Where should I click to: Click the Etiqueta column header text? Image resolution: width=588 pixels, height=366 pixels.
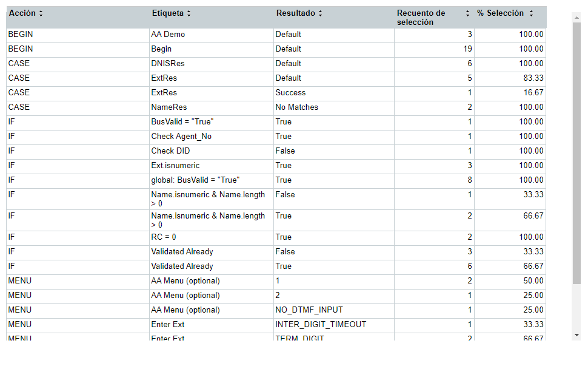[168, 13]
